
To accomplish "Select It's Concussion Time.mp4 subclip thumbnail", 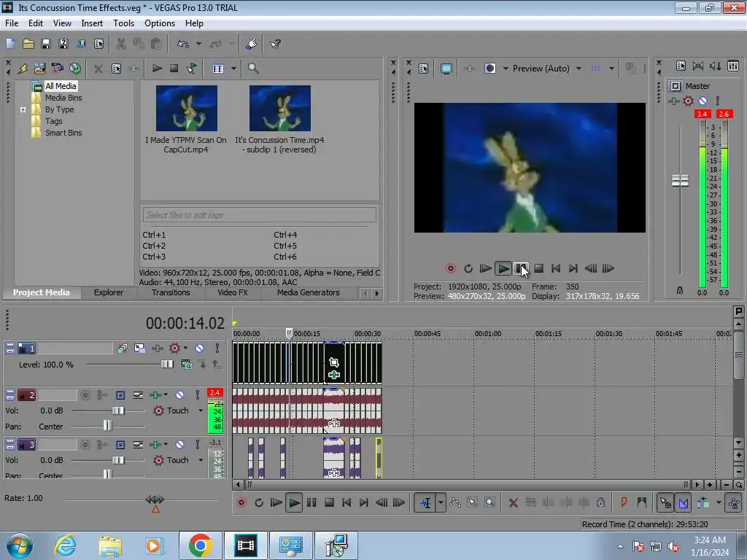I will tap(279, 108).
